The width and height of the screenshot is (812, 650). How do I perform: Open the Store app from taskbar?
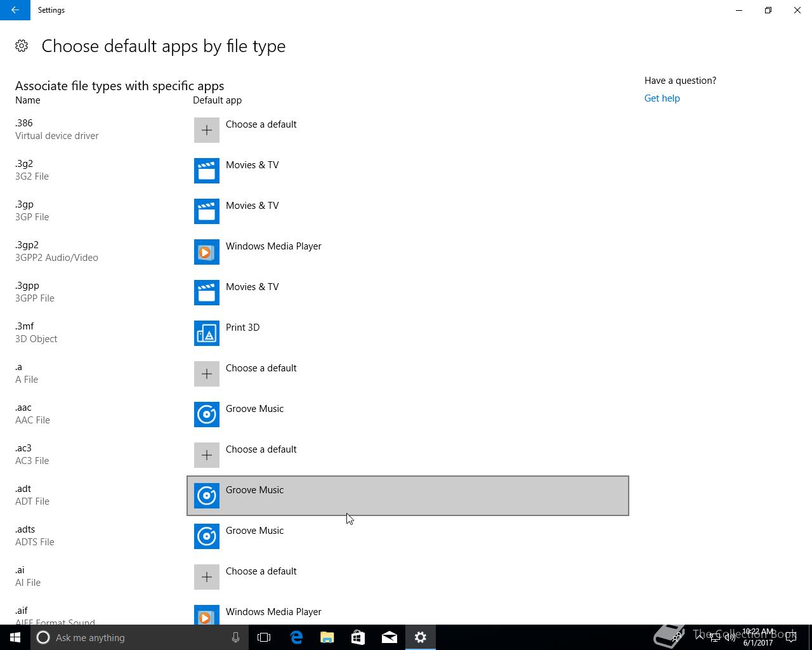[358, 637]
